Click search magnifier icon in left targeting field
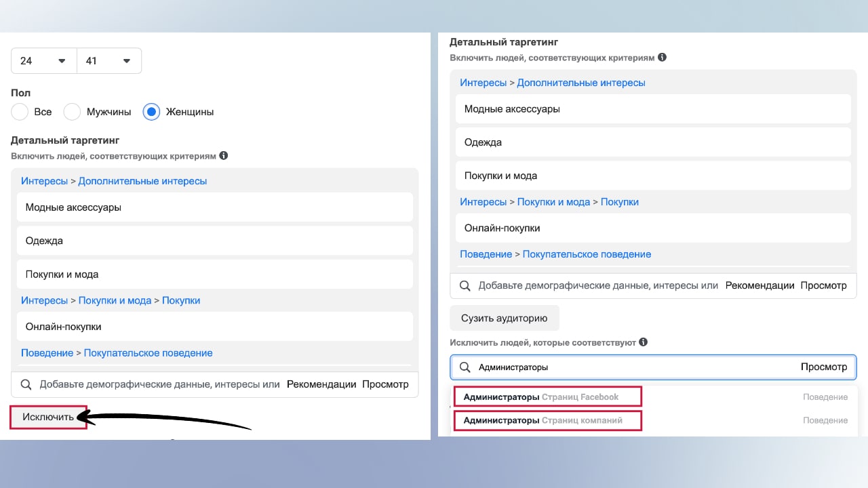The image size is (868, 488). [26, 384]
